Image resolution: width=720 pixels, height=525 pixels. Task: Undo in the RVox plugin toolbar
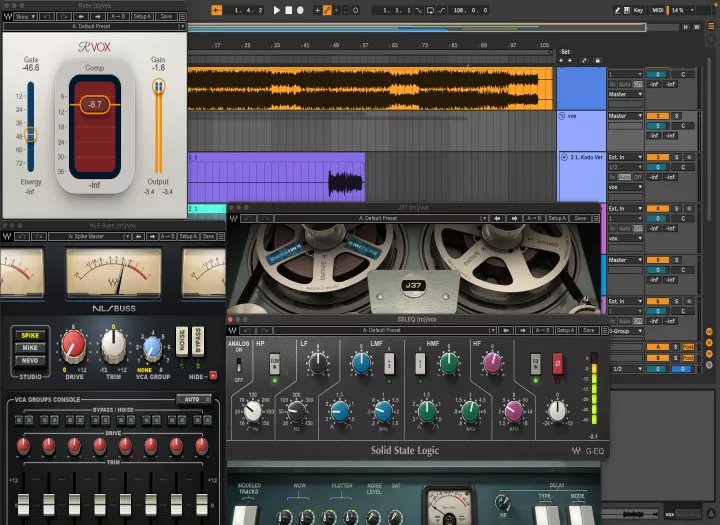pyautogui.click(x=47, y=17)
